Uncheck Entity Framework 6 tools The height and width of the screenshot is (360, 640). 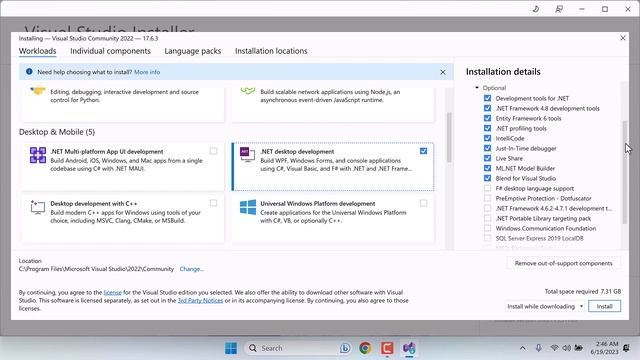487,118
